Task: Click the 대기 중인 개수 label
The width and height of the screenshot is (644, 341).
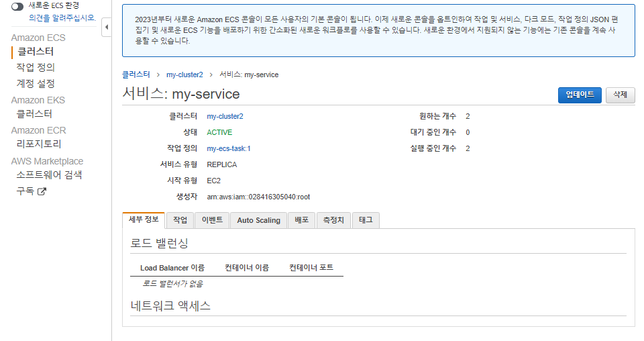Action: point(433,132)
